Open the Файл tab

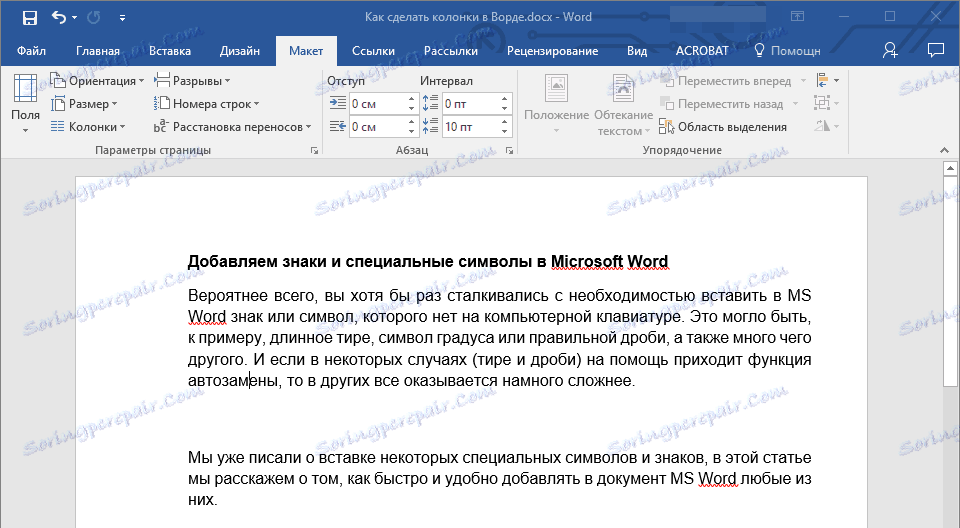click(x=31, y=51)
